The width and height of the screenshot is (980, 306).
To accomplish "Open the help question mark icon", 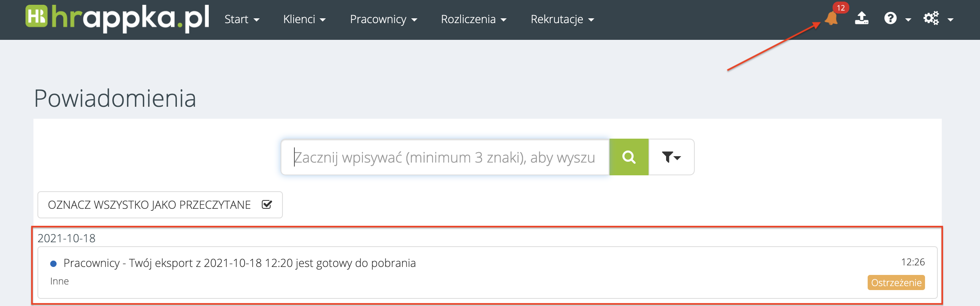I will point(890,18).
